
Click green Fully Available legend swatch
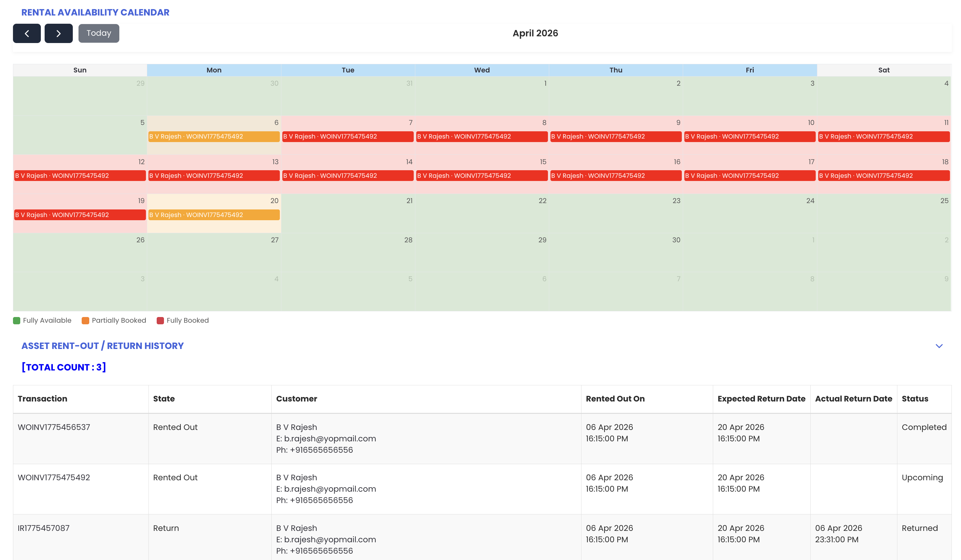point(16,320)
